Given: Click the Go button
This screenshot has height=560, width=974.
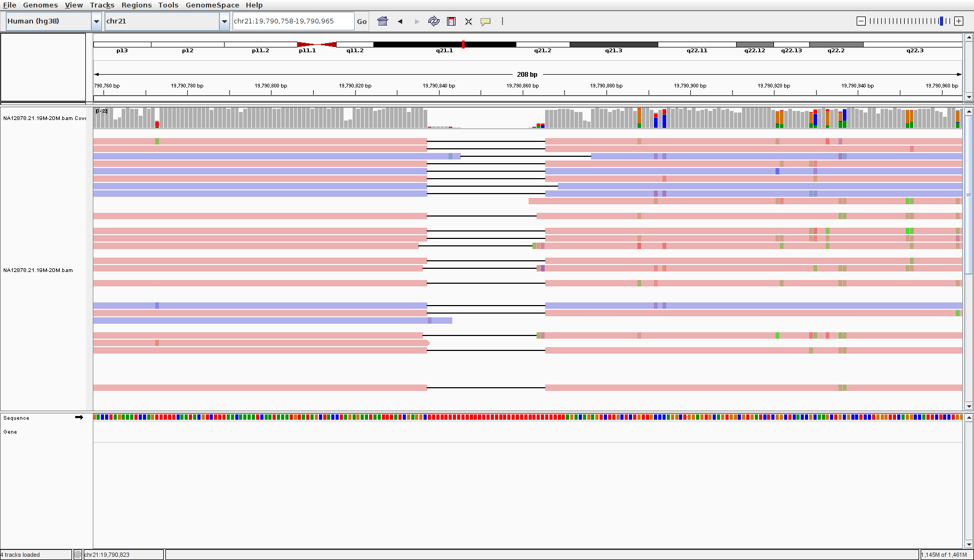Looking at the screenshot, I should [362, 21].
